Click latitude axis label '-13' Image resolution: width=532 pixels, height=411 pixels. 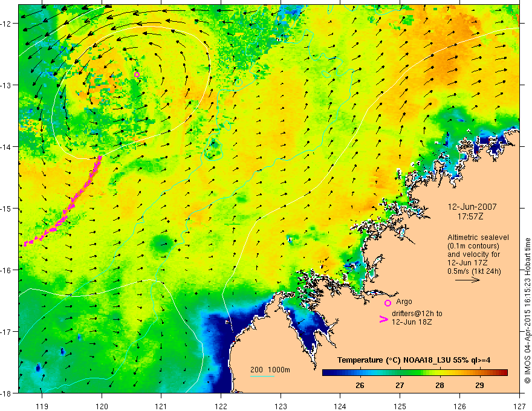click(x=7, y=85)
